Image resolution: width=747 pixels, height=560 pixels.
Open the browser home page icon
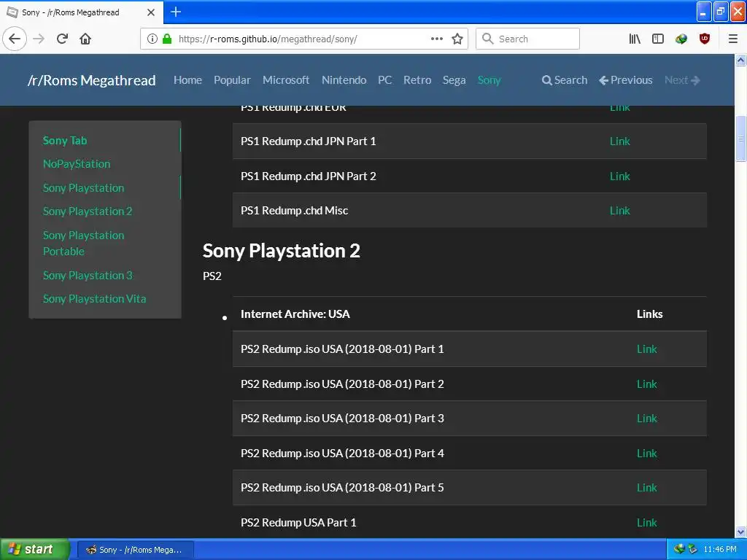point(85,39)
